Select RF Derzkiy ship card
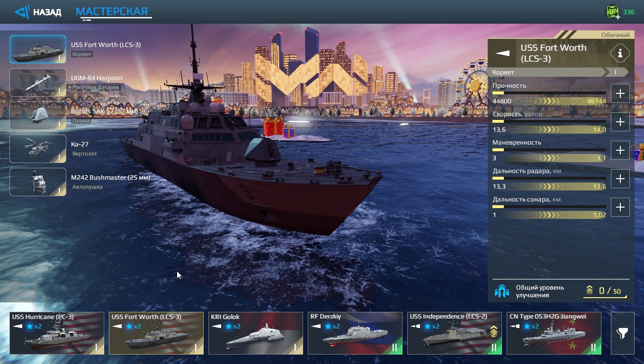Screen dimensions: 644x364 pos(355,333)
